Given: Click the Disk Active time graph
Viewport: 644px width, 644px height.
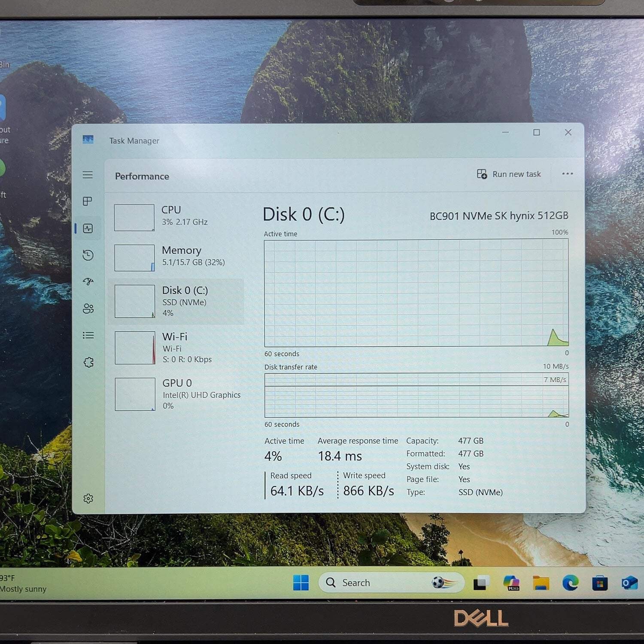Looking at the screenshot, I should point(416,293).
